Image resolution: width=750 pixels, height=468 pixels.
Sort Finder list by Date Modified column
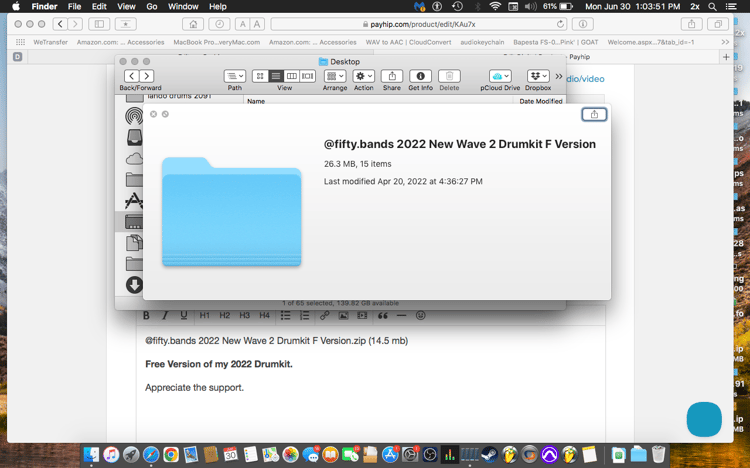[x=540, y=101]
